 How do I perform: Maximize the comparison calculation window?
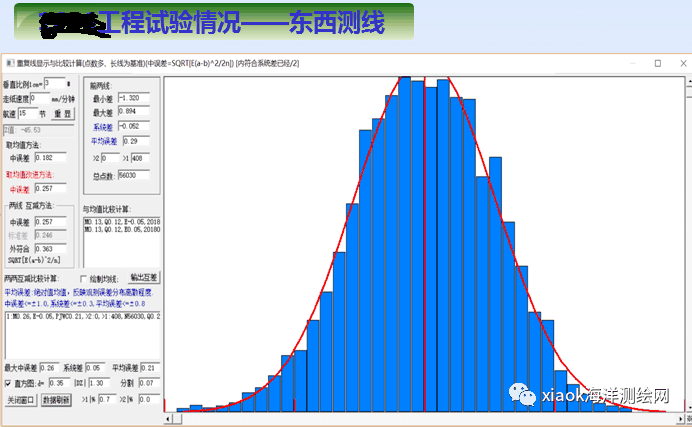[x=657, y=63]
